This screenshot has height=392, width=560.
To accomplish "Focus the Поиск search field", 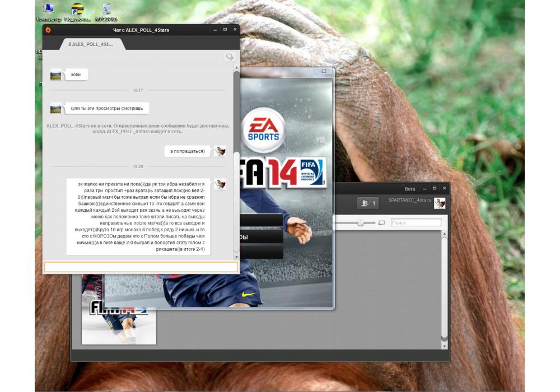I will pyautogui.click(x=416, y=223).
